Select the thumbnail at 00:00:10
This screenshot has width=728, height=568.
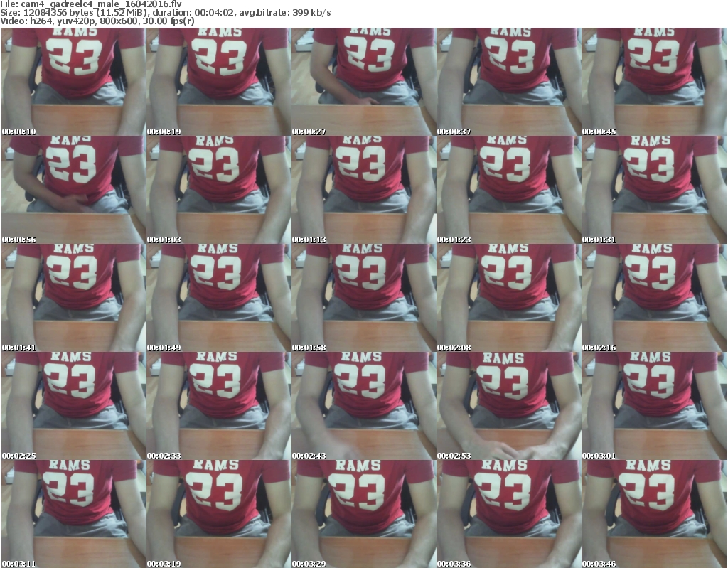pos(73,82)
